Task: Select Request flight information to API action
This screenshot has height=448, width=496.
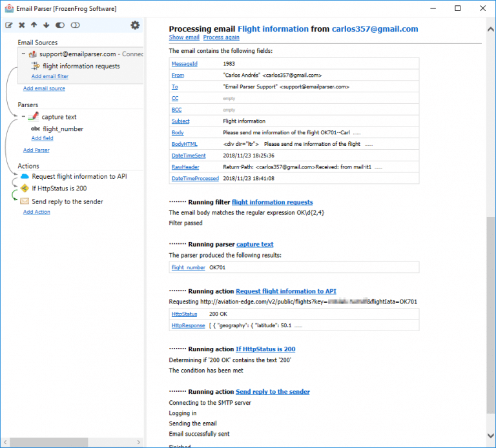Action: 79,176
